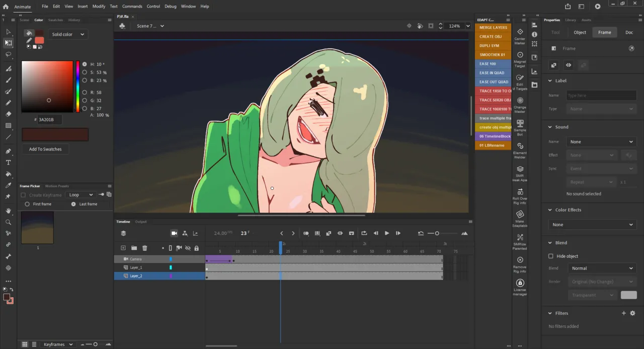Screen dimensions: 644x349
Task: Click the Play button in timeline
Action: coord(386,233)
